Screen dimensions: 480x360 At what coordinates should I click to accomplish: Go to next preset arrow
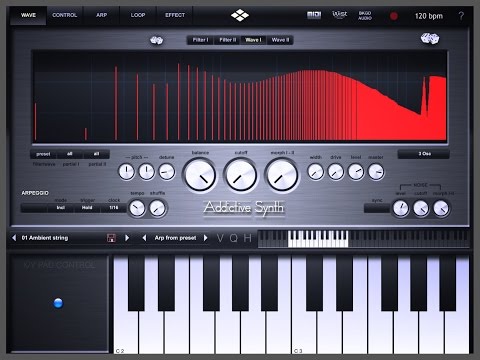[127, 238]
